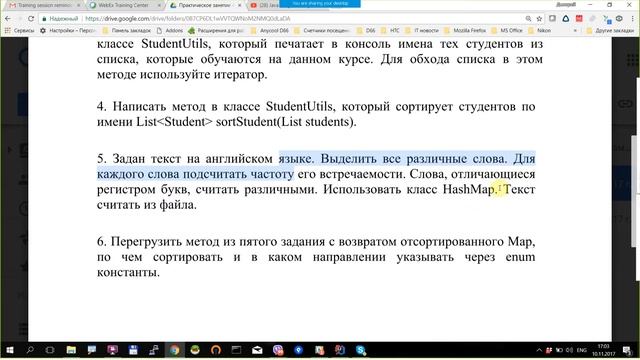Open the Панель закладок bookmark folder
The height and width of the screenshot is (360, 640).
click(x=127, y=31)
